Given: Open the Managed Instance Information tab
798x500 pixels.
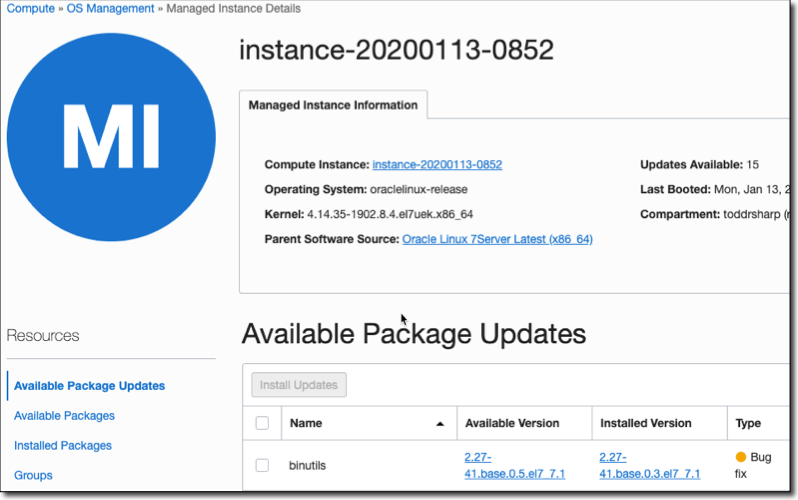Looking at the screenshot, I should 333,105.
